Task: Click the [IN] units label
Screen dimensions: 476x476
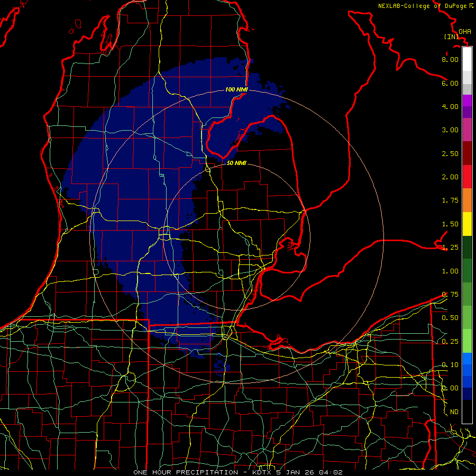Action: coord(452,36)
